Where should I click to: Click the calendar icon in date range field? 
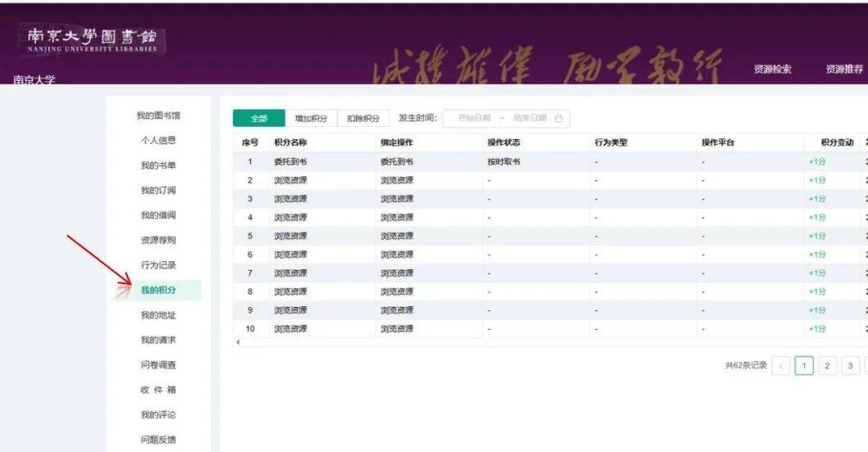pyautogui.click(x=559, y=119)
